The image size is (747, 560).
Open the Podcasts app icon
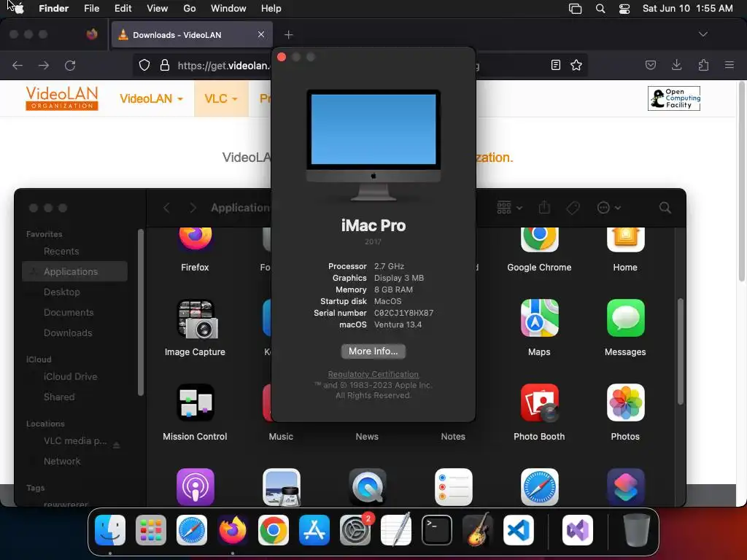[196, 486]
